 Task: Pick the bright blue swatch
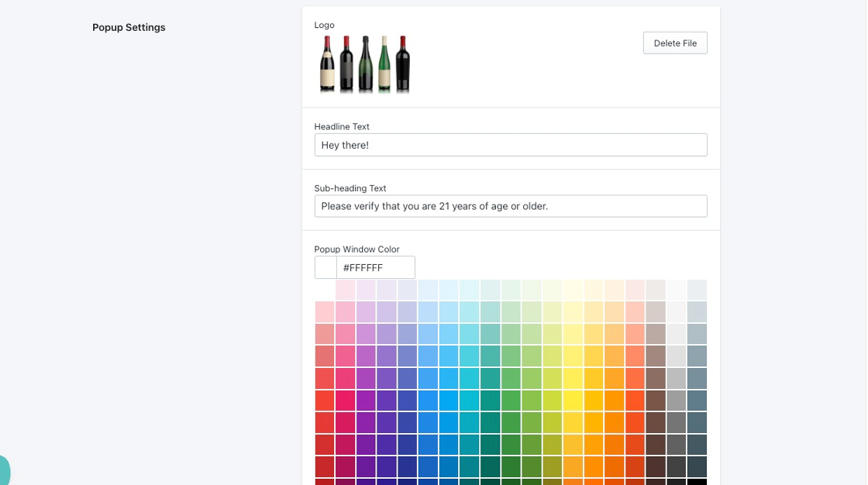click(x=428, y=401)
